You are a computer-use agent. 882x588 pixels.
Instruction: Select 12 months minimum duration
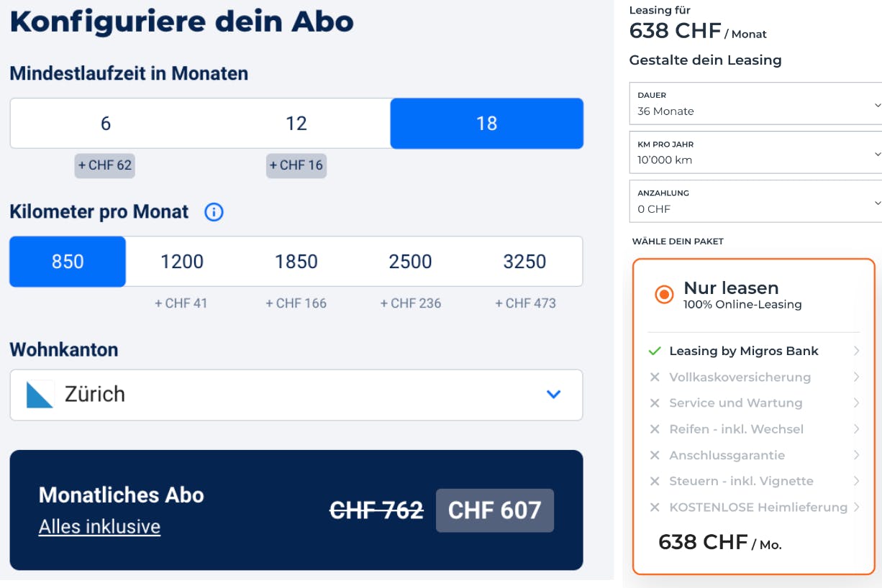296,124
